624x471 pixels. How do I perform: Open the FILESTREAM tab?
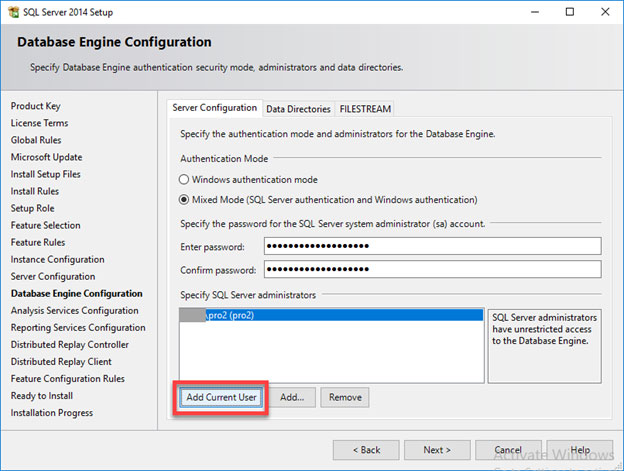365,109
